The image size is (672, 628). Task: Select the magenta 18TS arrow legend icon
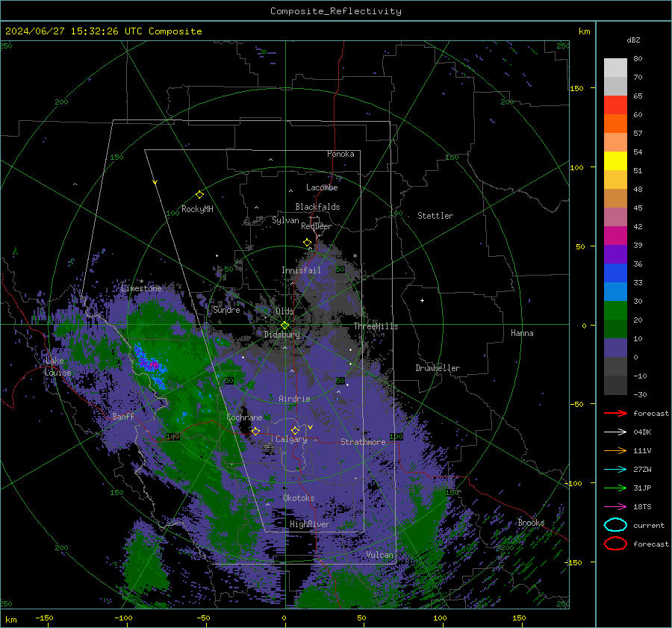[x=615, y=507]
